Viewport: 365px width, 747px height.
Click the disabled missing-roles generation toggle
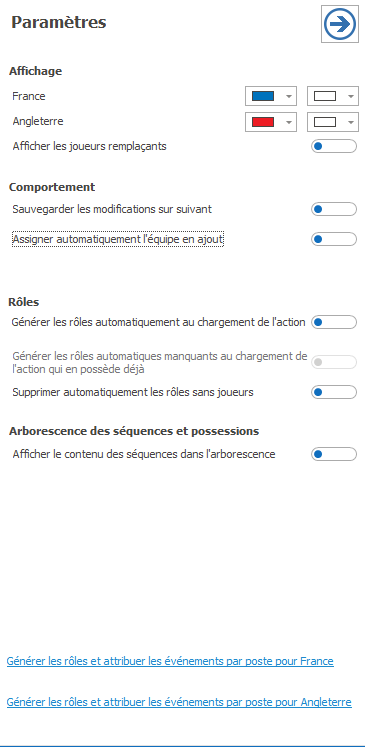click(334, 362)
